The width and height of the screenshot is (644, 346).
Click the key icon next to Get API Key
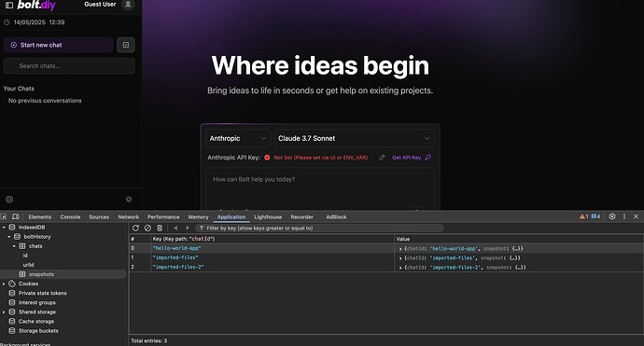coord(428,158)
